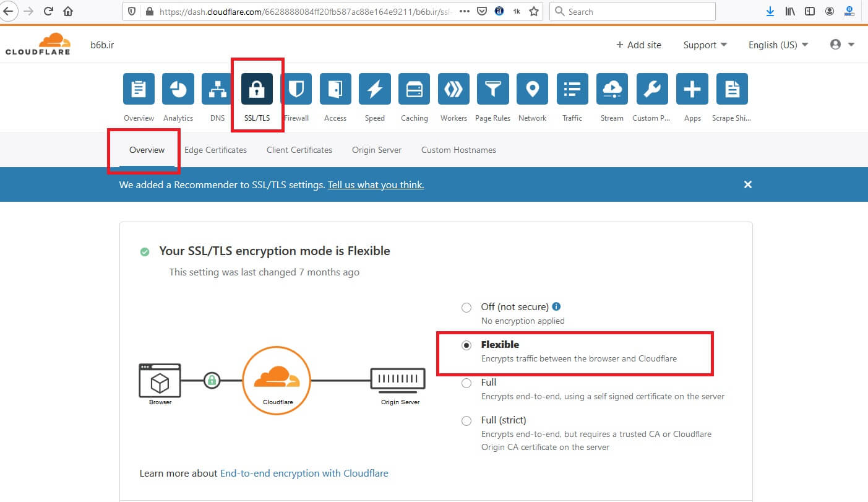Open the Speed lightning bolt icon

click(375, 89)
